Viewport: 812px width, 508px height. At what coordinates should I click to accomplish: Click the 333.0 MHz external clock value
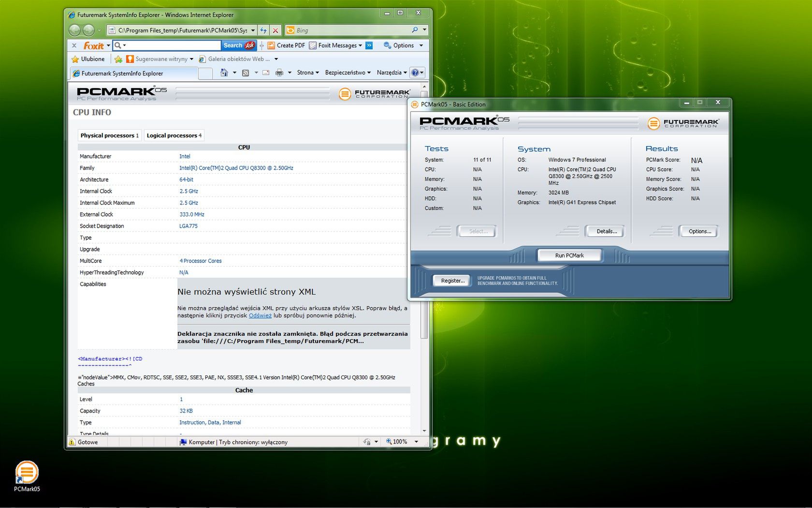click(x=192, y=214)
